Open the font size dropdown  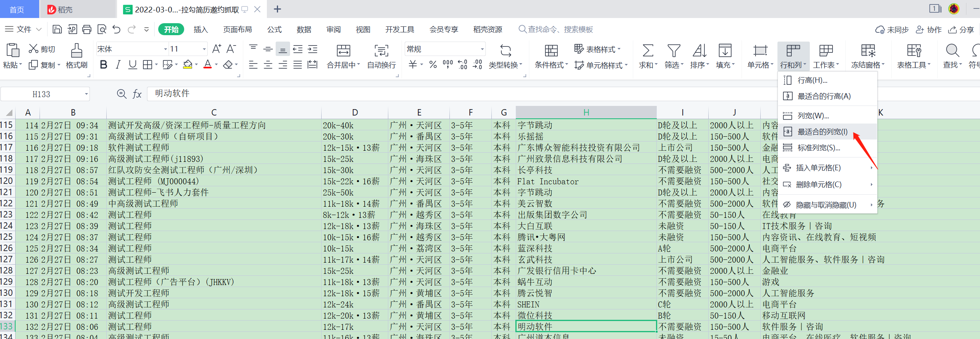(204, 49)
